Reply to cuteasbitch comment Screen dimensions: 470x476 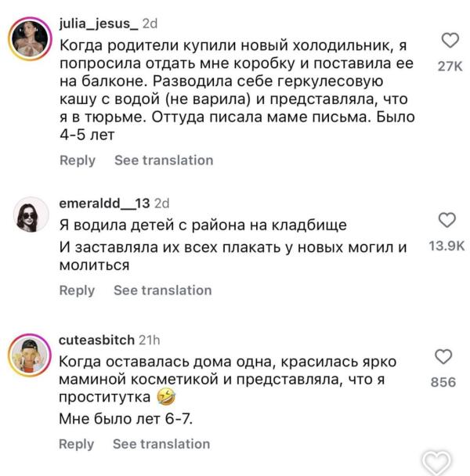point(76,444)
